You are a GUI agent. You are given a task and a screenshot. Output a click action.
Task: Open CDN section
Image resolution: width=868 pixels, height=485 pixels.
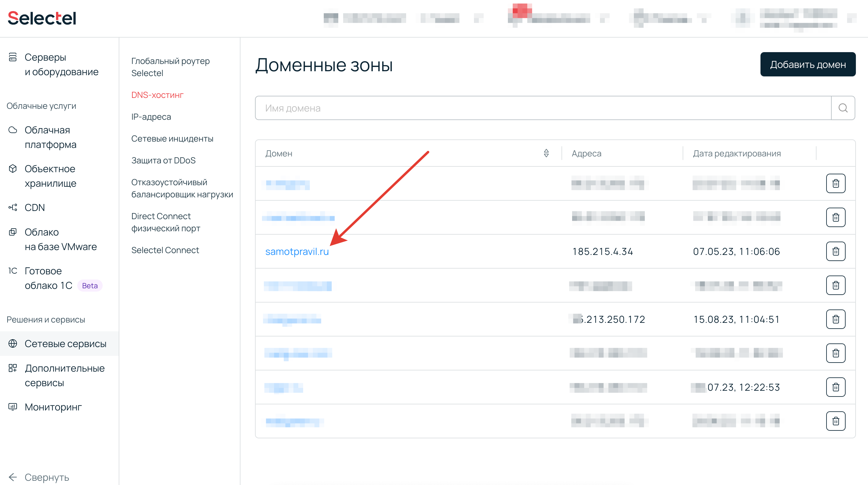pos(35,207)
